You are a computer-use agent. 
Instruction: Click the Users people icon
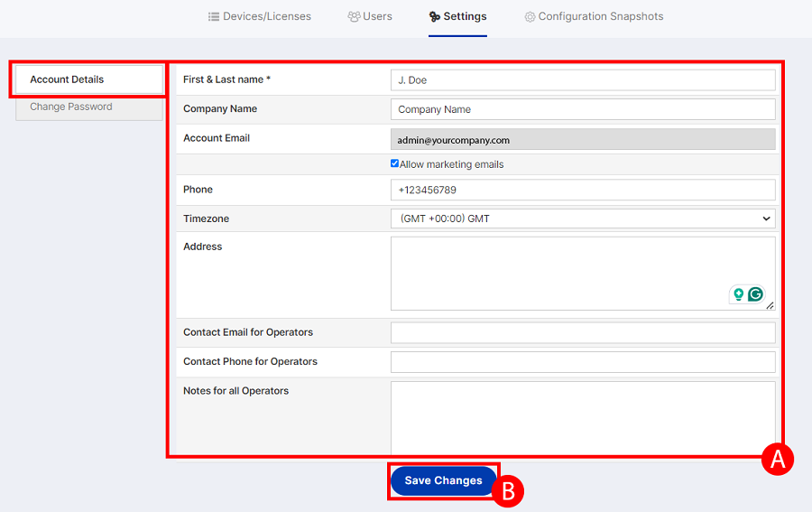point(354,16)
